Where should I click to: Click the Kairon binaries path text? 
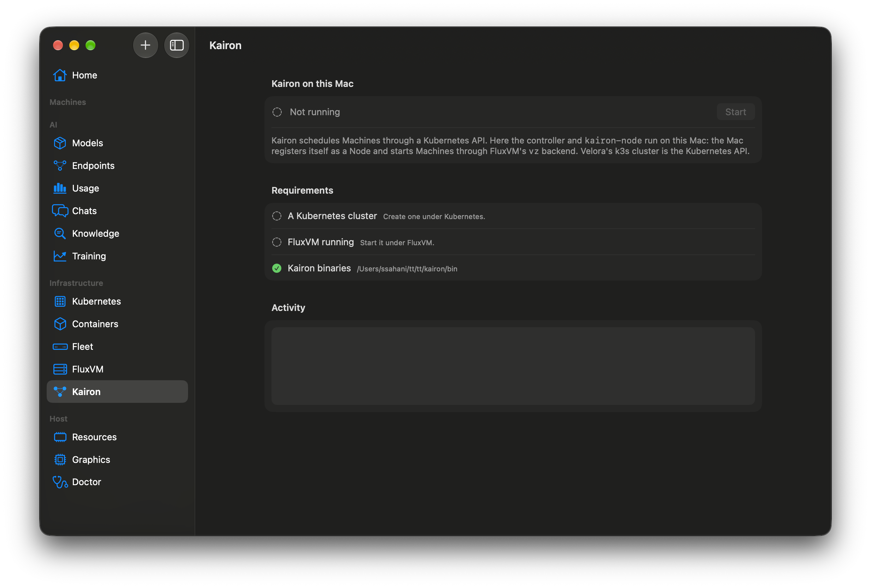407,269
